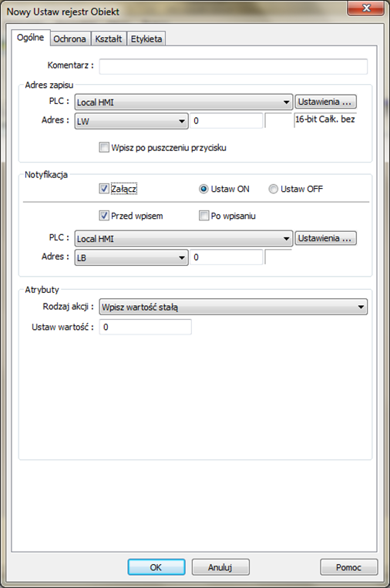Click the Komentarz text field
The width and height of the screenshot is (390, 588).
(x=234, y=66)
